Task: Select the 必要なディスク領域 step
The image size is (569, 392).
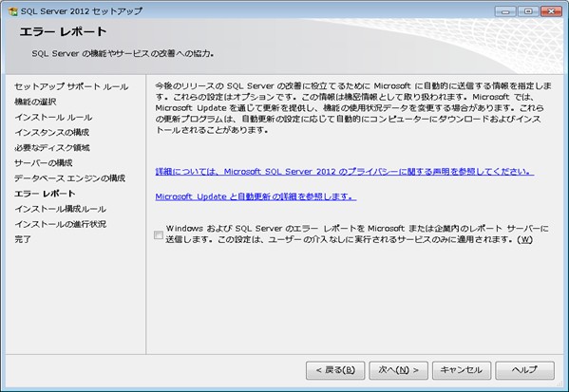Action: (x=52, y=147)
